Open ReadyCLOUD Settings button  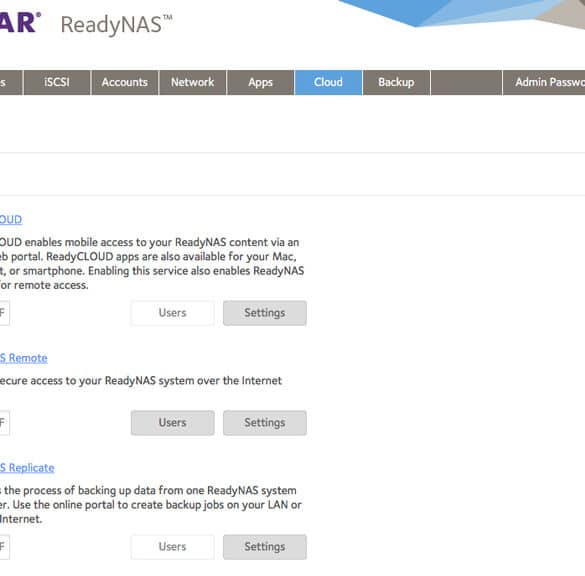tap(265, 313)
